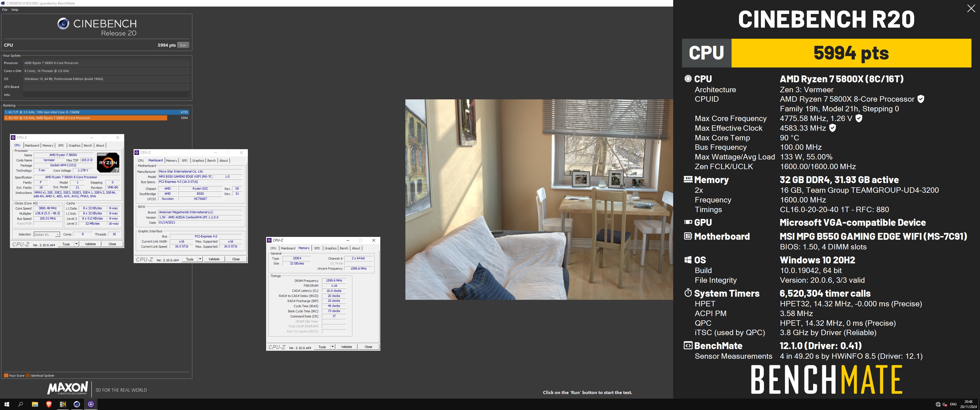Open network status tray icon

[938, 404]
